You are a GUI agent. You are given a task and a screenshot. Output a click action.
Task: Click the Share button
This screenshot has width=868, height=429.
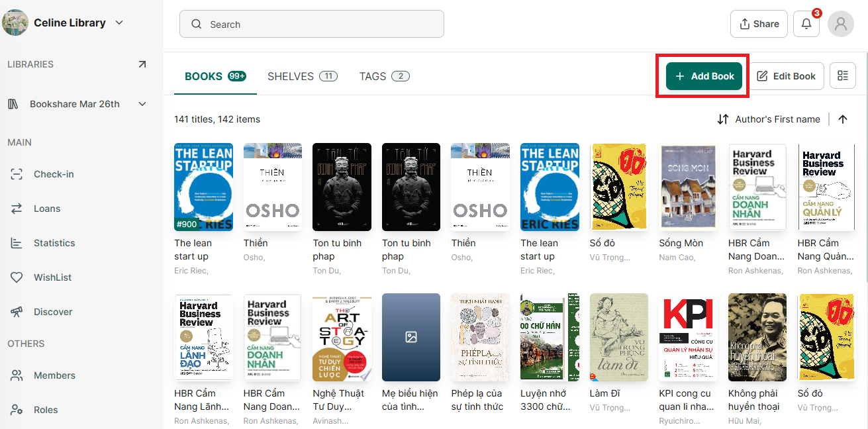point(759,24)
